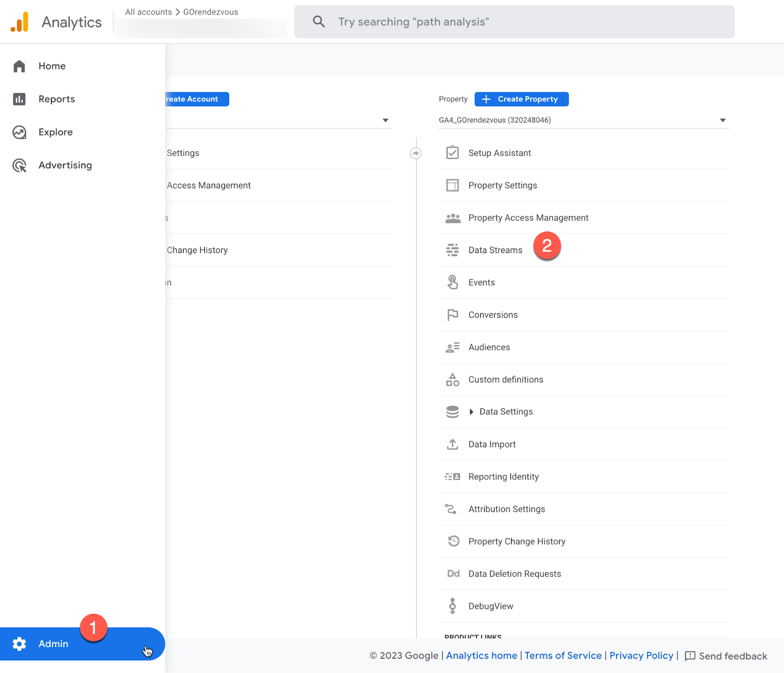Click the Property Change History clock icon
784x673 pixels.
[454, 541]
